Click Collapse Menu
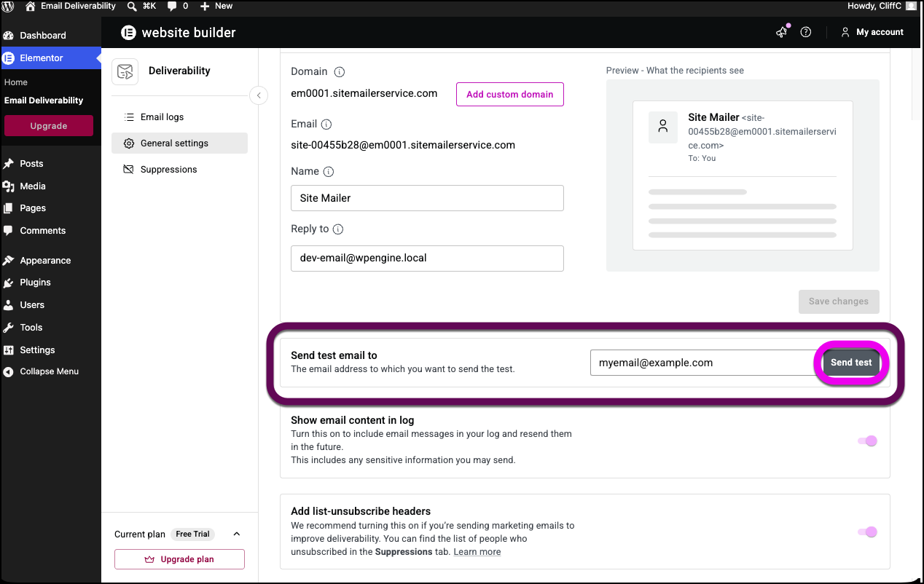 tap(49, 371)
